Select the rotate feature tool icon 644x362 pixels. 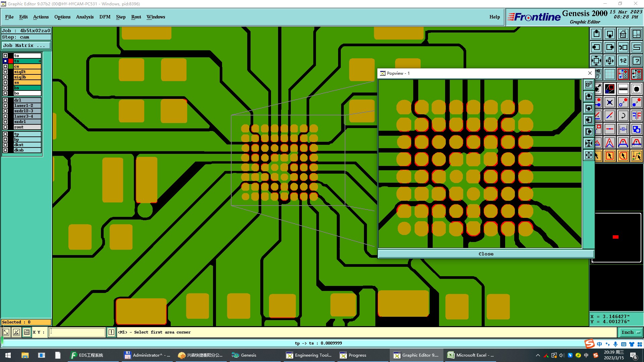[623, 116]
